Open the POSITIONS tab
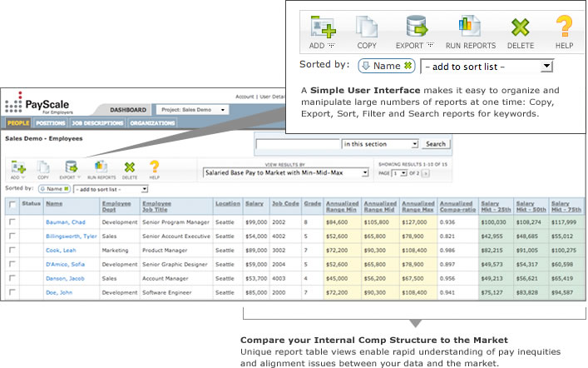Image resolution: width=588 pixels, height=368 pixels. tap(51, 122)
